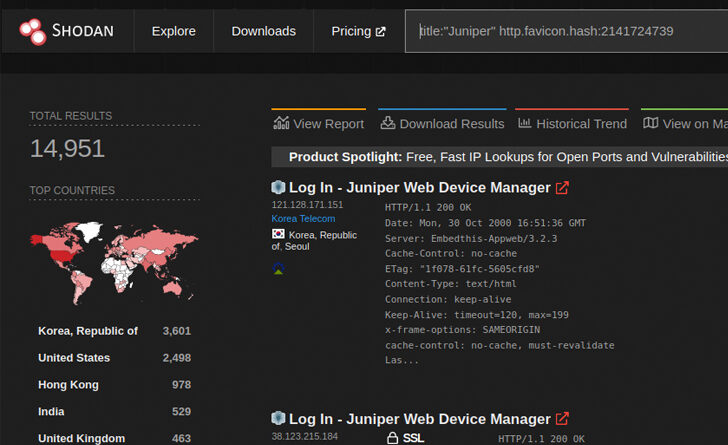Click the Hong Kong count 978
Screen dimensions: 728x445
[181, 385]
